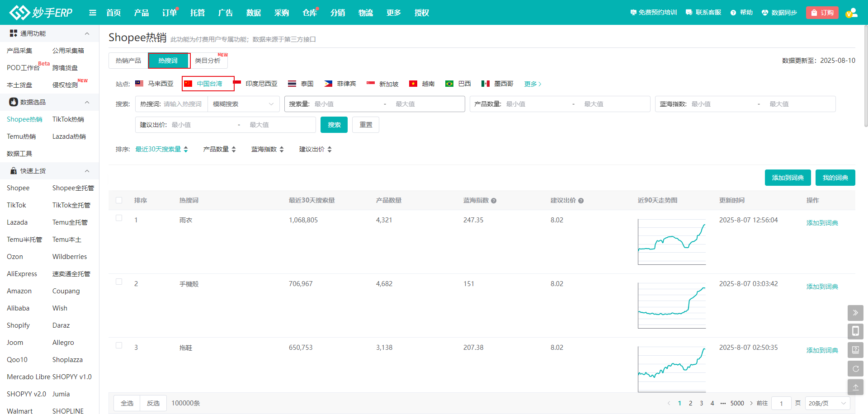This screenshot has height=414, width=868.
Task: Click the Thailand flag icon
Action: pyautogui.click(x=292, y=84)
